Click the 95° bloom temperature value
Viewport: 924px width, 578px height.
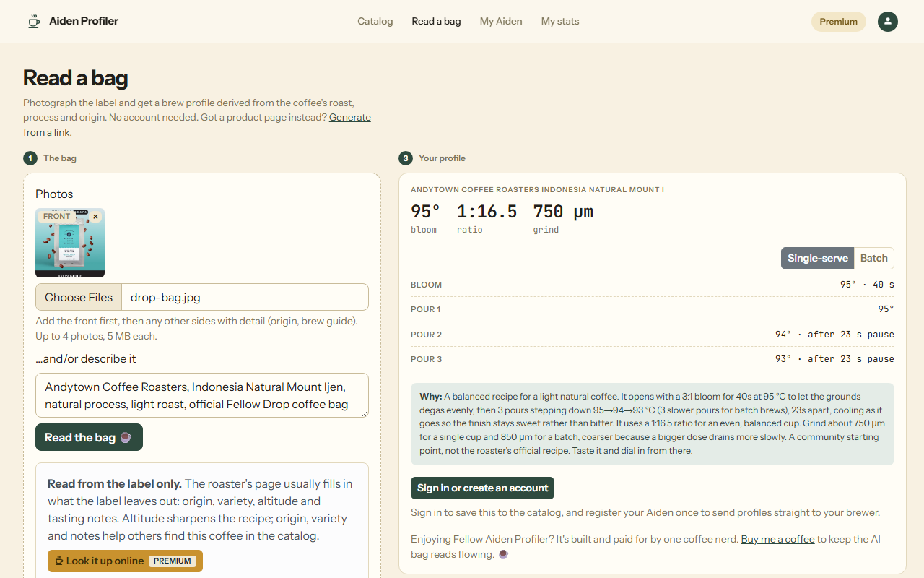point(425,212)
